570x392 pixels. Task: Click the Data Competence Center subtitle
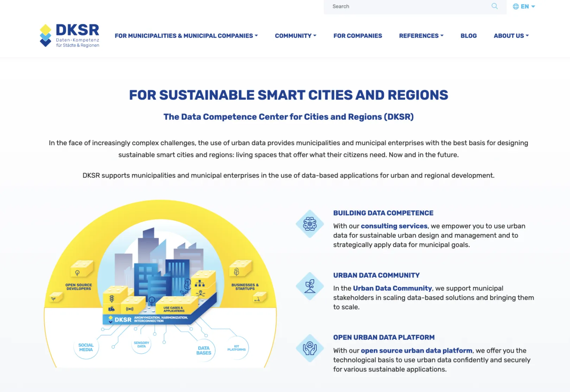pyautogui.click(x=289, y=117)
